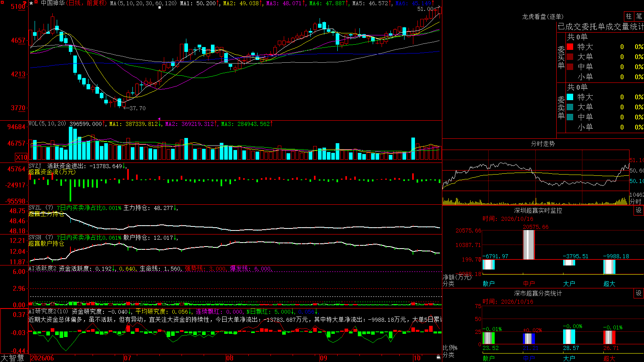This screenshot has width=644, height=362.
Task: Open 设 settings for 深圳超赢实时监控
Action: pos(639,211)
